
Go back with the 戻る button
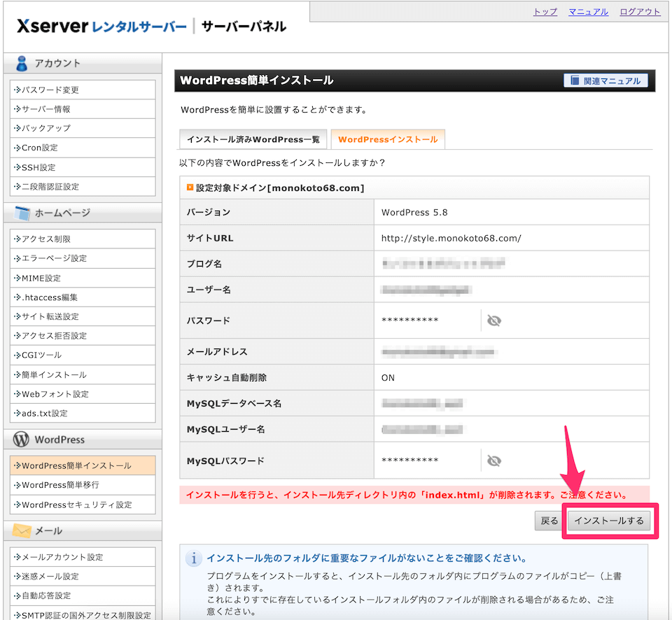549,521
